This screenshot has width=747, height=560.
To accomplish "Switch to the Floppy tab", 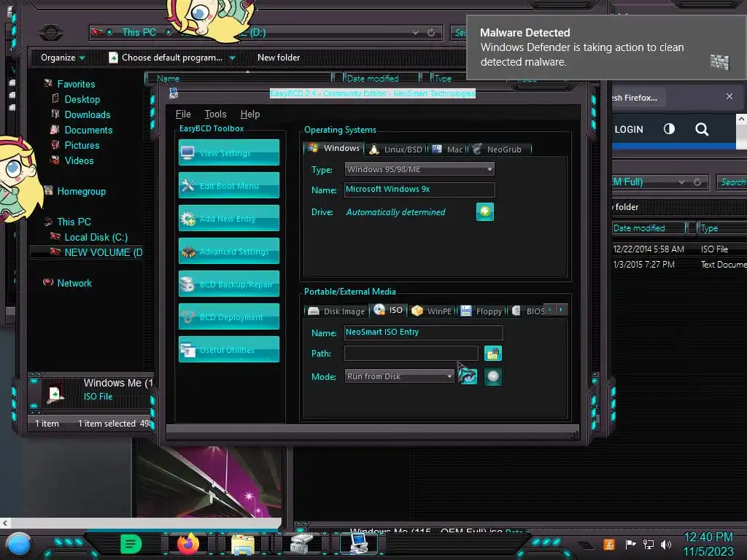I will [481, 311].
